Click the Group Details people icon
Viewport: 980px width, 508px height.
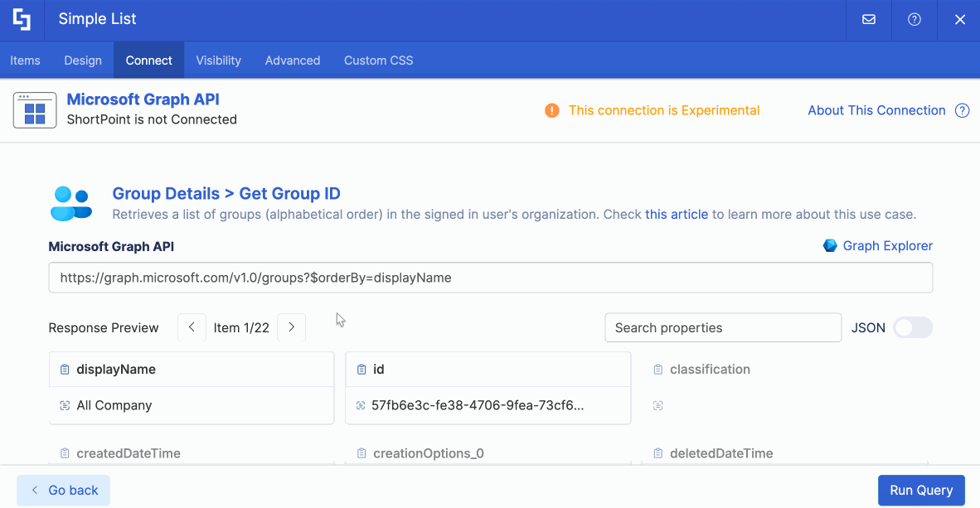pyautogui.click(x=71, y=203)
